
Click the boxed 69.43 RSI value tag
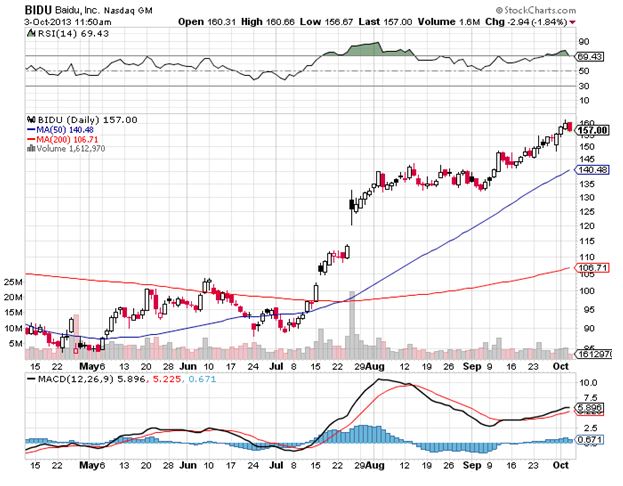590,57
